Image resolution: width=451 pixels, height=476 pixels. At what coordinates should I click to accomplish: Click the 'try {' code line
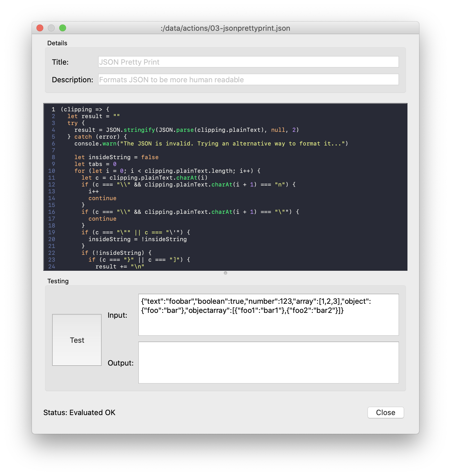point(76,123)
